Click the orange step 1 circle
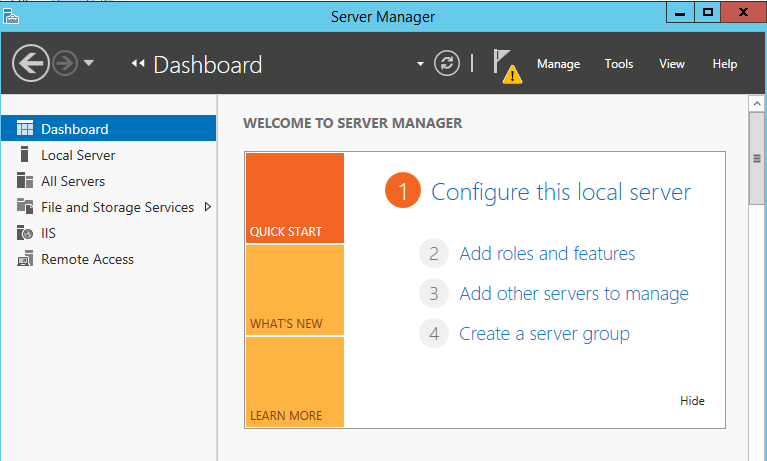 [x=403, y=190]
